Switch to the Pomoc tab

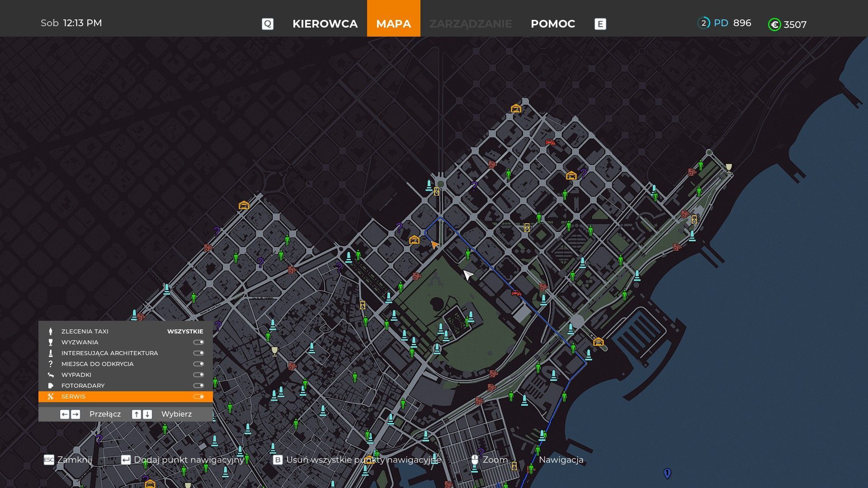coord(552,24)
